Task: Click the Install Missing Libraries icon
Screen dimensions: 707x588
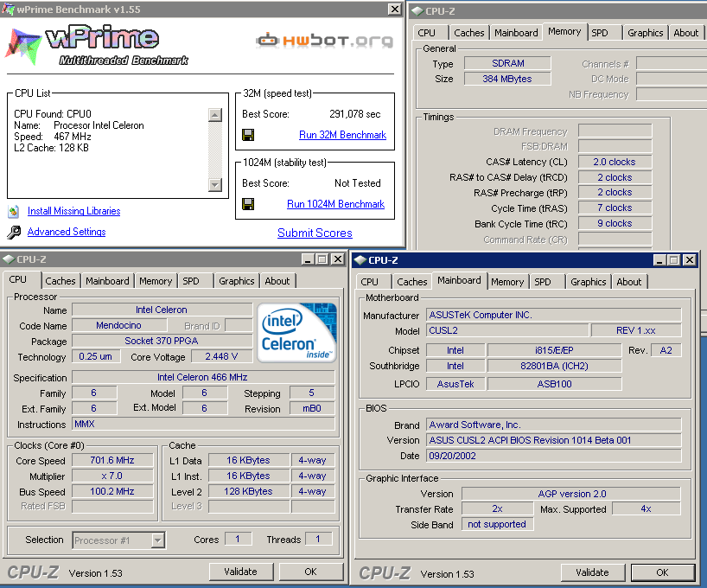Action: click(x=13, y=211)
